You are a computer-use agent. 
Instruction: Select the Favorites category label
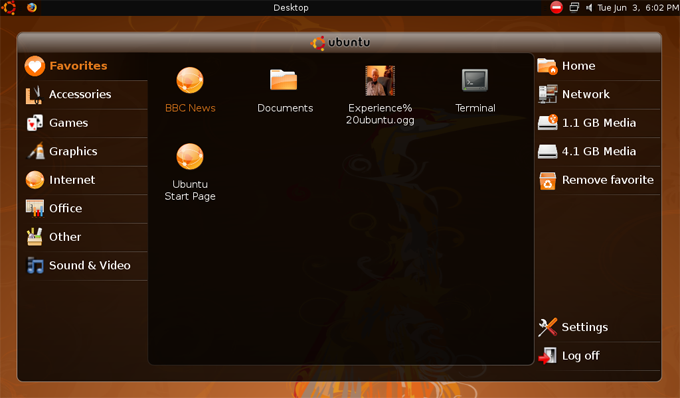pos(78,66)
